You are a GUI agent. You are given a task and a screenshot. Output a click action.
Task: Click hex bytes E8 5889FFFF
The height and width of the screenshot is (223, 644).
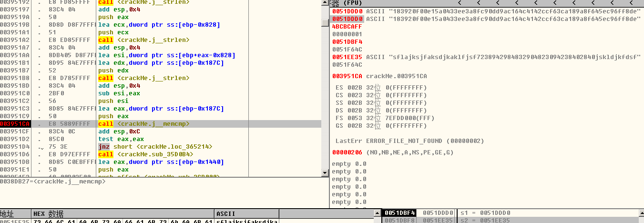coord(70,124)
